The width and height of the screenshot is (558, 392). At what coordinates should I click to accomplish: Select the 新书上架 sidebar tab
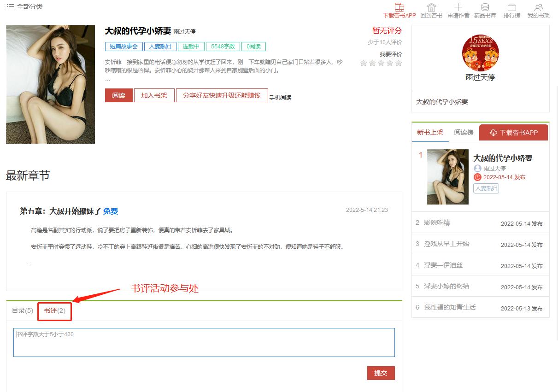[x=430, y=133]
